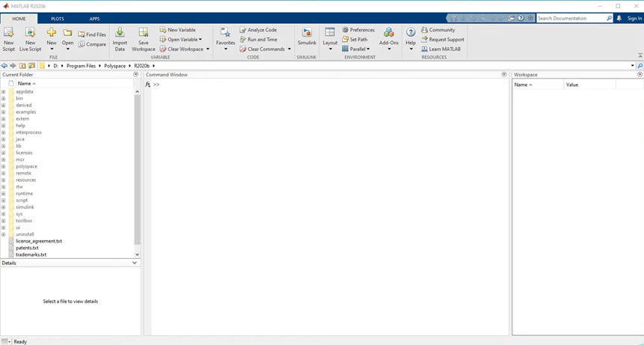Expand the Open Variable dropdown

click(200, 40)
